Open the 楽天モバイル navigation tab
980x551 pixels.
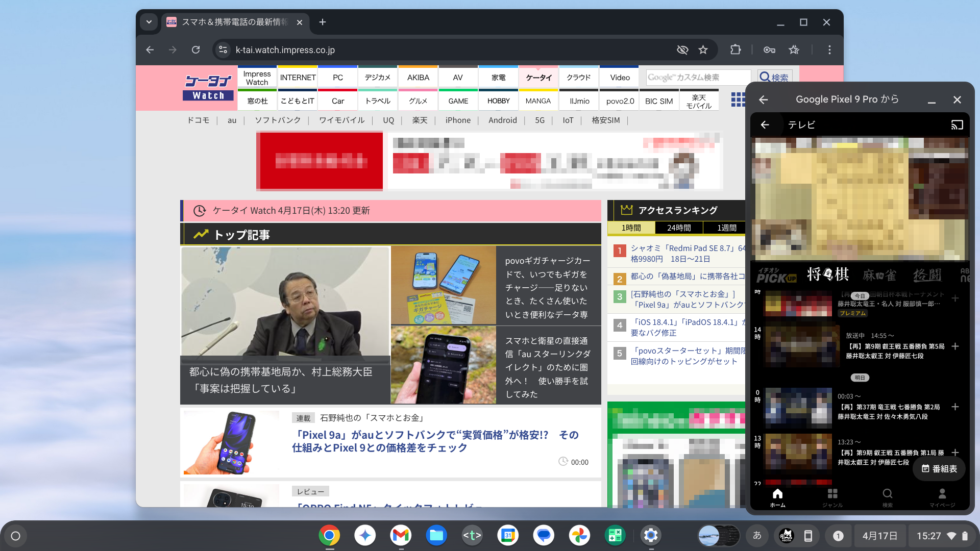(x=699, y=101)
